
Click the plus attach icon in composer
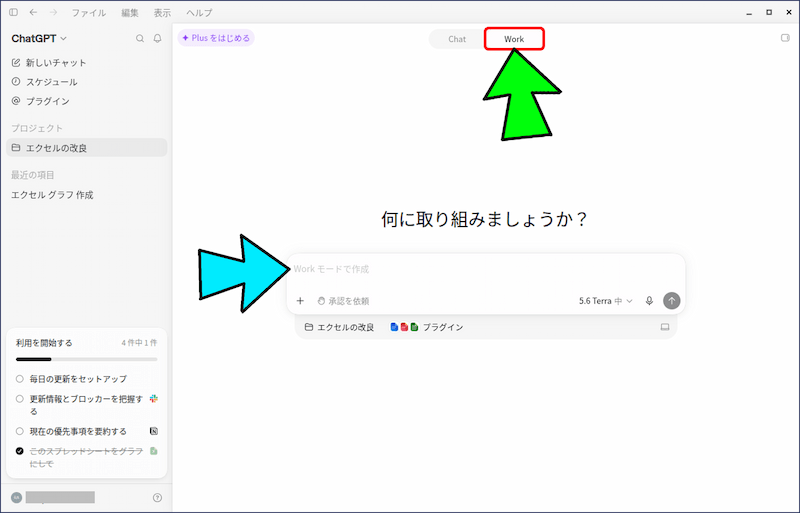(300, 301)
